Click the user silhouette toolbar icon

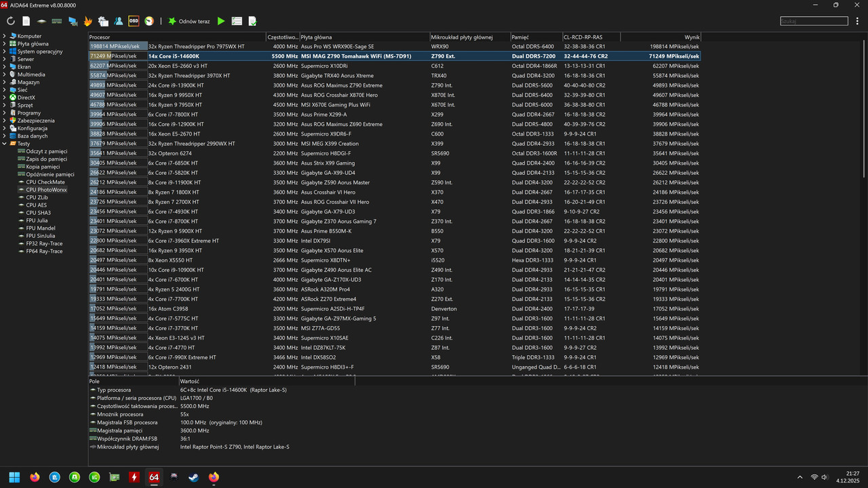coord(119,21)
